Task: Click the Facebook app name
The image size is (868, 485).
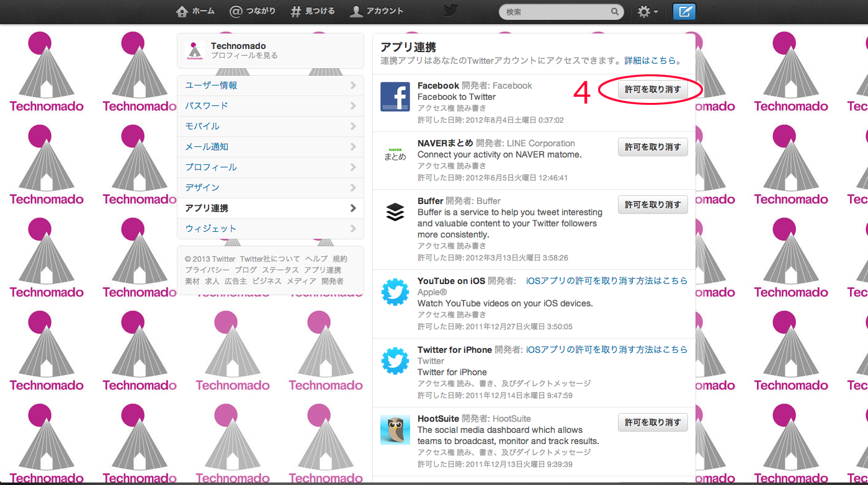Action: click(438, 86)
